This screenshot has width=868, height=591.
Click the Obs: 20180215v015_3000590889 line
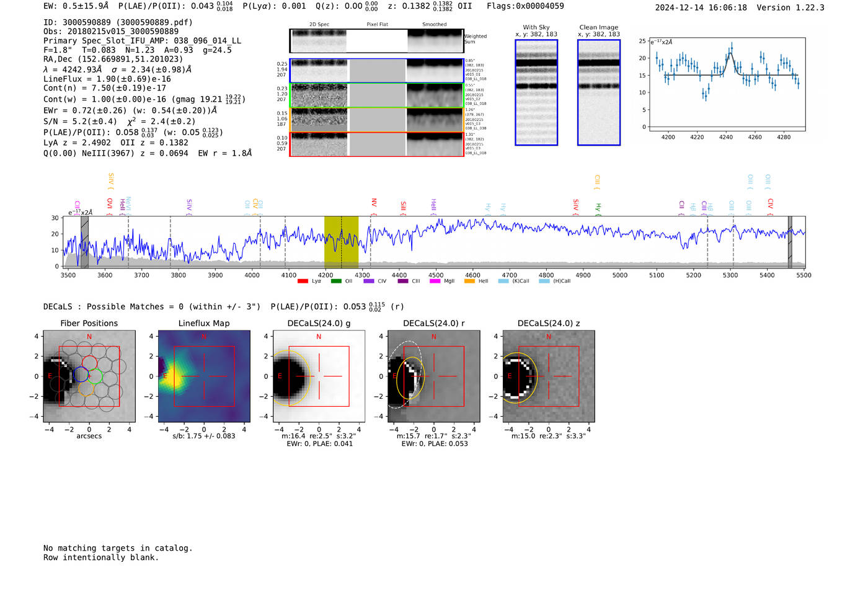pyautogui.click(x=111, y=31)
